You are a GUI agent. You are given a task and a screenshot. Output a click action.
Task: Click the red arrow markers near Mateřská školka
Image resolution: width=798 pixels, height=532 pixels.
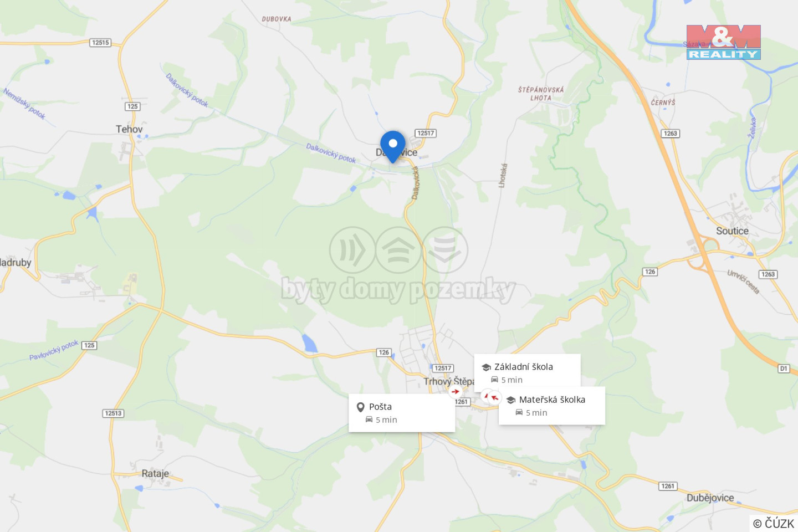(491, 397)
